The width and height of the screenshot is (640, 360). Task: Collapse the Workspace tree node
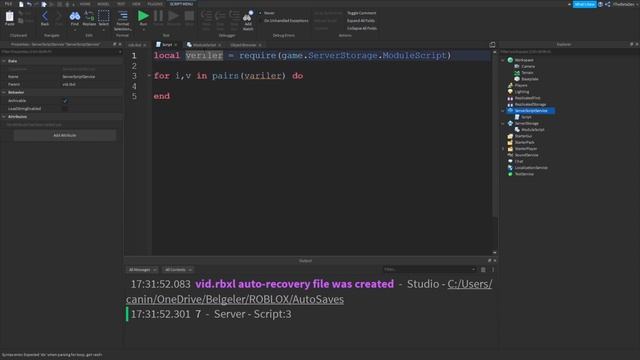(503, 60)
